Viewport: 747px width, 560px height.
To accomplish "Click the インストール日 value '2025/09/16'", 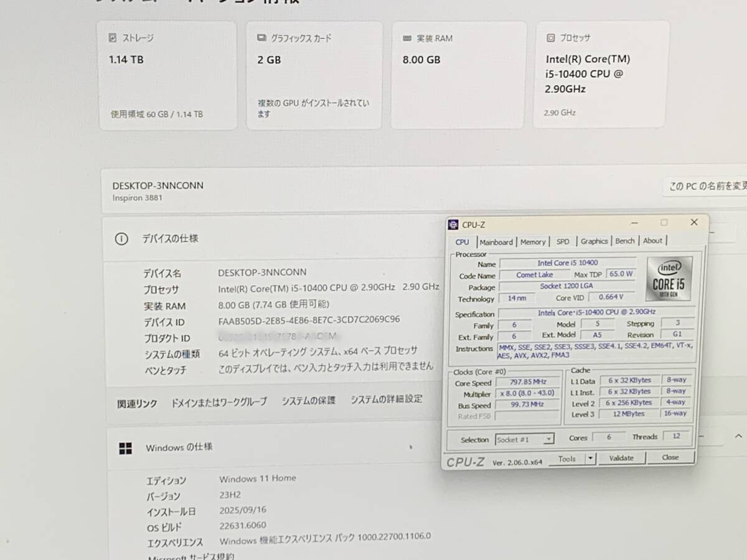I will point(243,510).
